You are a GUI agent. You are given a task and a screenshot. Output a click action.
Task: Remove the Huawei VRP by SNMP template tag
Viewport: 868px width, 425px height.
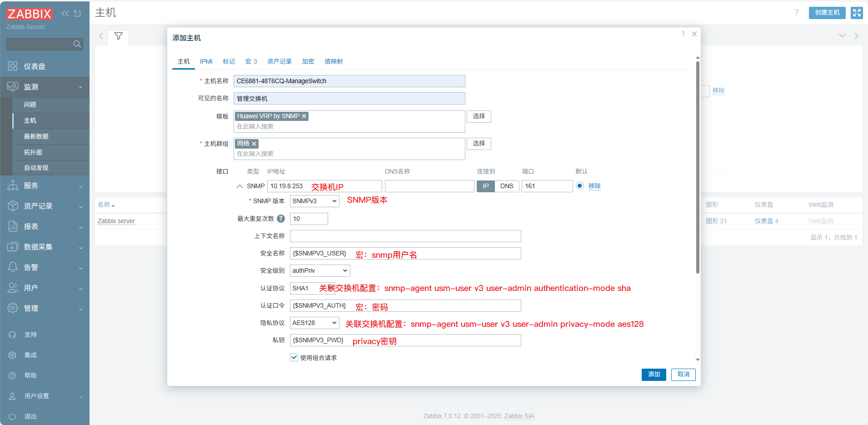click(304, 116)
